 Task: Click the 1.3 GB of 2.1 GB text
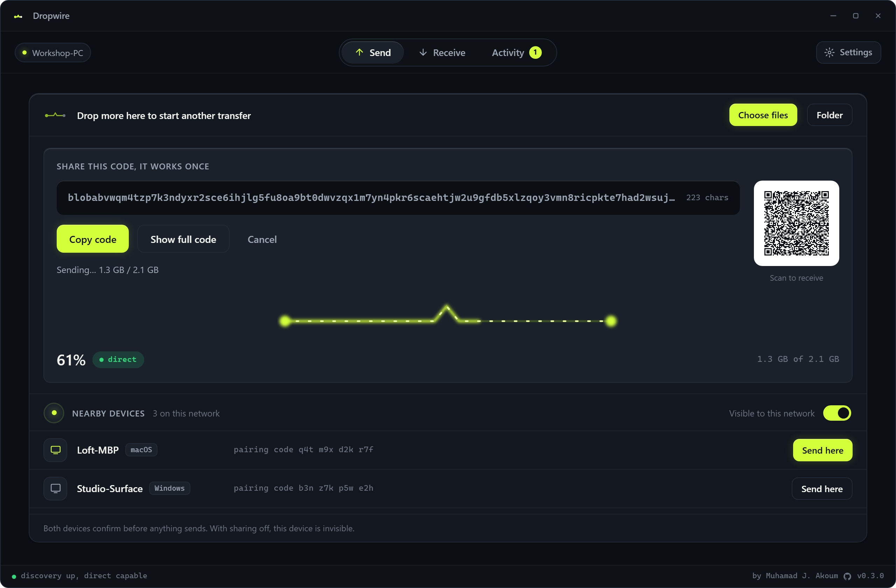(x=798, y=359)
